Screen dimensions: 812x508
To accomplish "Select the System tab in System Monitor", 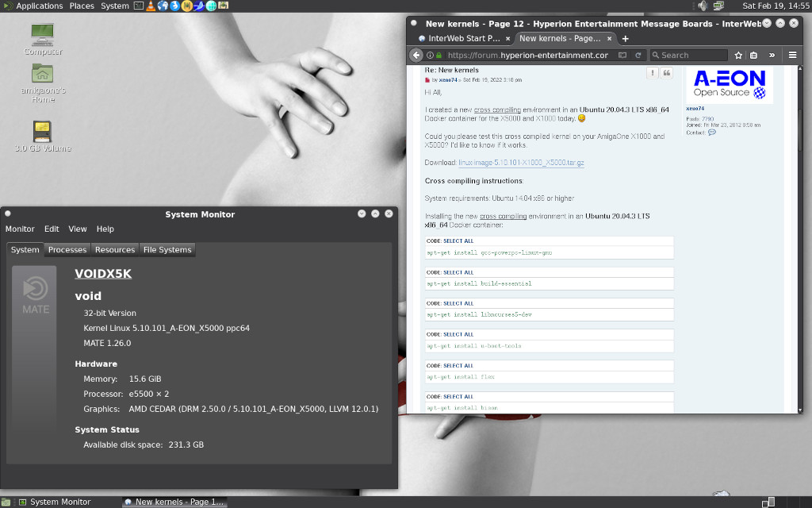I will pos(25,250).
